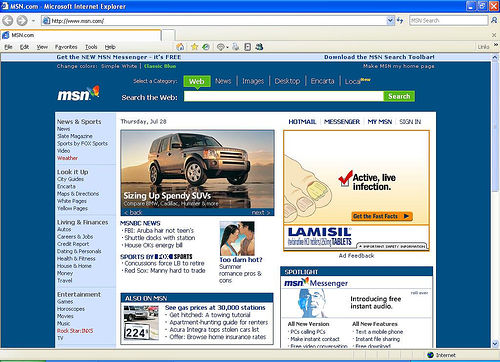Click the MSN Search magnifier icon
Screen dimensions: 500x362
tap(494, 21)
